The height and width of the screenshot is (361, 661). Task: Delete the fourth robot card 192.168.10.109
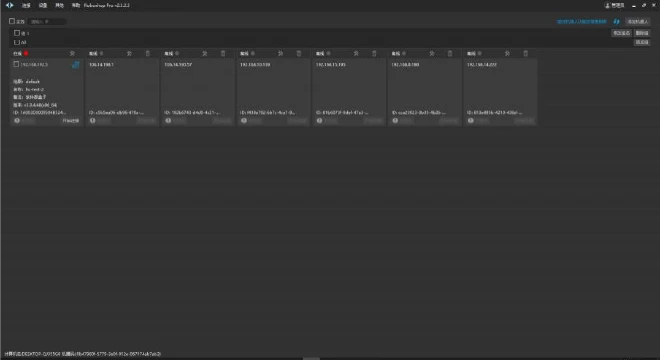tap(299, 54)
